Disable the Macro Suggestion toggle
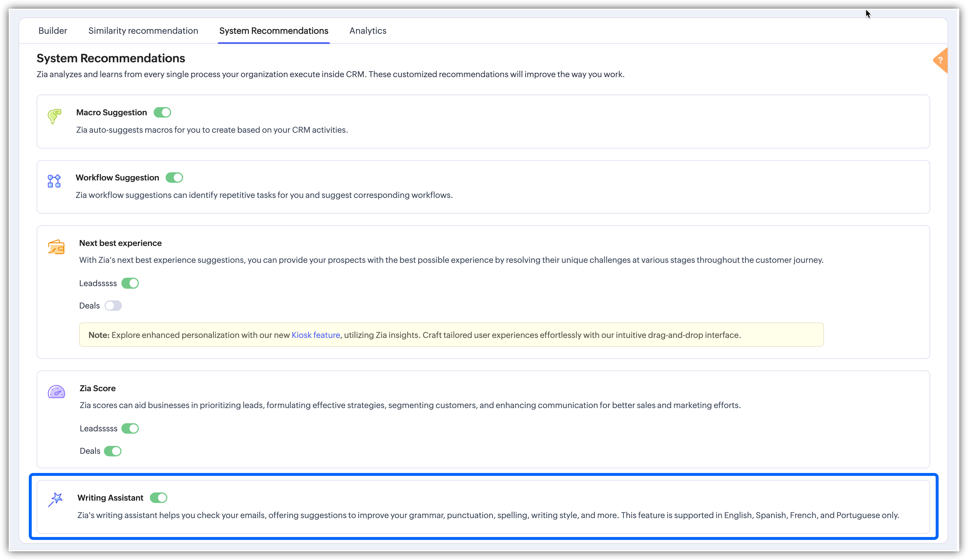Image resolution: width=968 pixels, height=560 pixels. pyautogui.click(x=162, y=113)
